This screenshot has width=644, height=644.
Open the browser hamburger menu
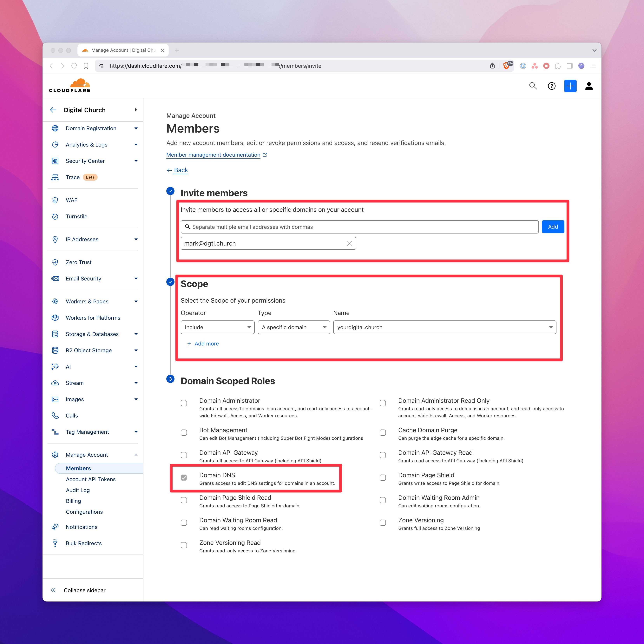click(593, 66)
